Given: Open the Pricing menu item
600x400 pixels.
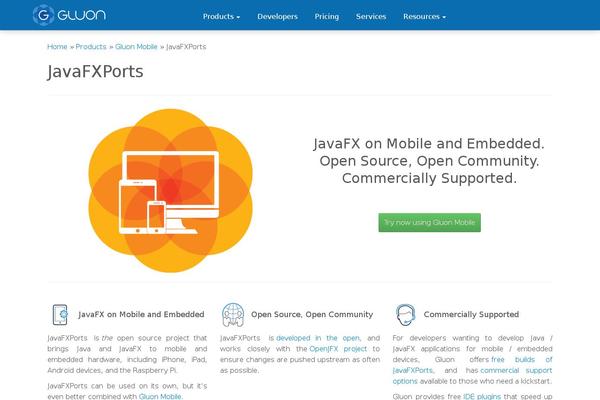Looking at the screenshot, I should tap(327, 16).
